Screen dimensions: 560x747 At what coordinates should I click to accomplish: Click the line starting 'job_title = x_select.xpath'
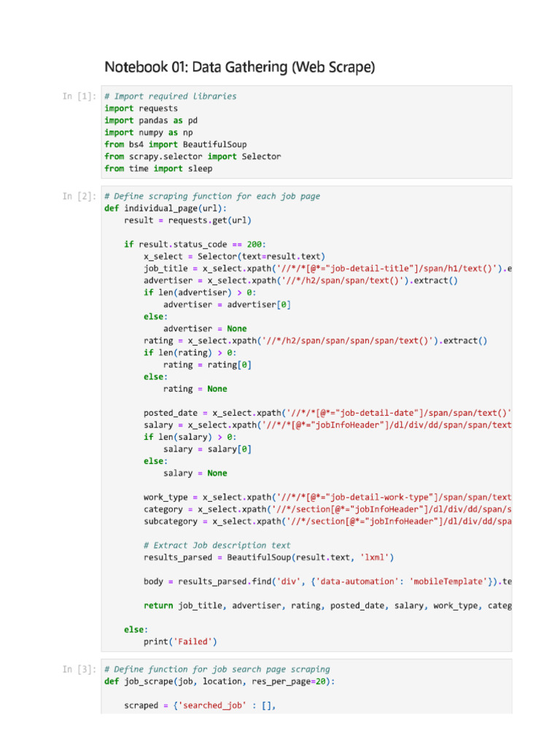tap(327, 268)
